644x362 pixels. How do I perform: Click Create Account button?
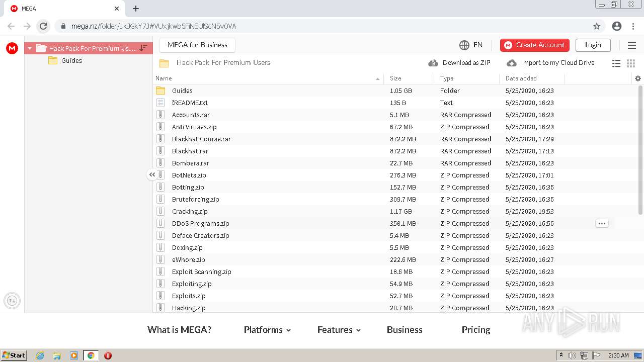tap(535, 45)
